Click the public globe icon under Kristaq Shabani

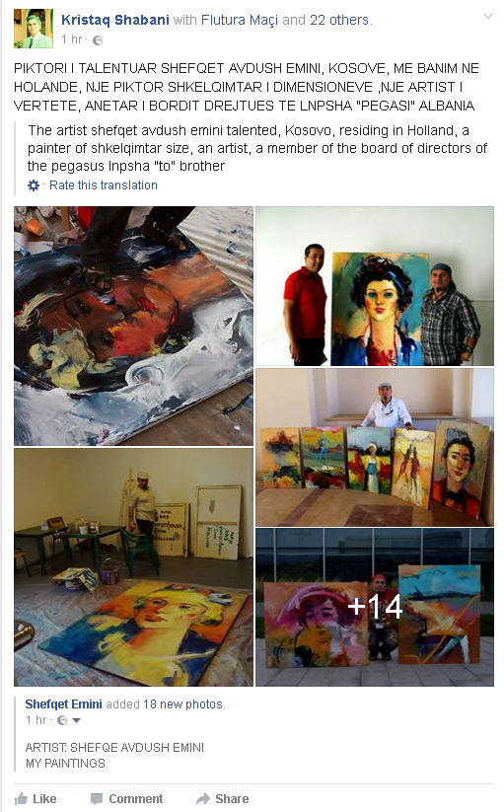(x=98, y=40)
